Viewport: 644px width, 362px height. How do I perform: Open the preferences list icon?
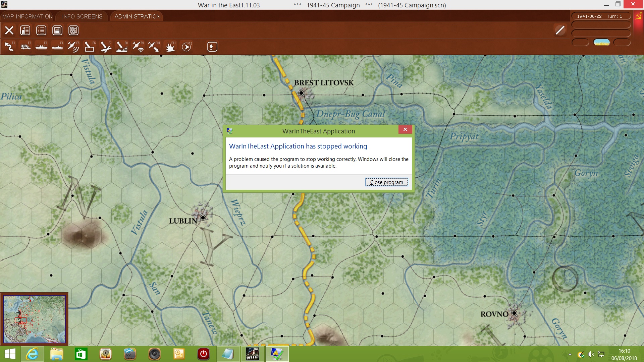pos(41,31)
